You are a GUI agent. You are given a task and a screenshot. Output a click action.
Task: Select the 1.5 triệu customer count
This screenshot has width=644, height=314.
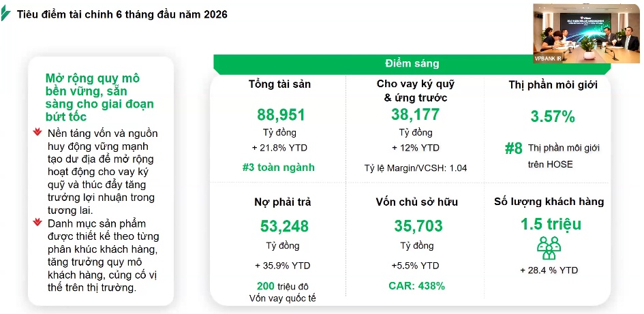pyautogui.click(x=551, y=225)
